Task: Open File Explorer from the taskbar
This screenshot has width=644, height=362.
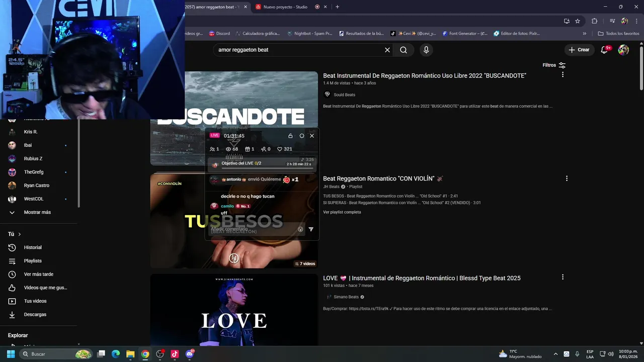Action: click(x=130, y=354)
